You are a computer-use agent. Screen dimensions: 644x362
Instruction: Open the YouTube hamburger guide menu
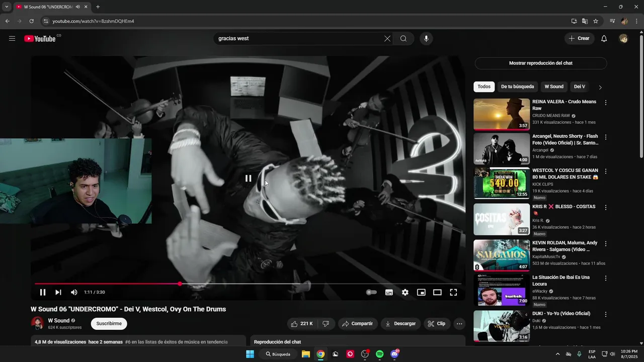[12, 39]
